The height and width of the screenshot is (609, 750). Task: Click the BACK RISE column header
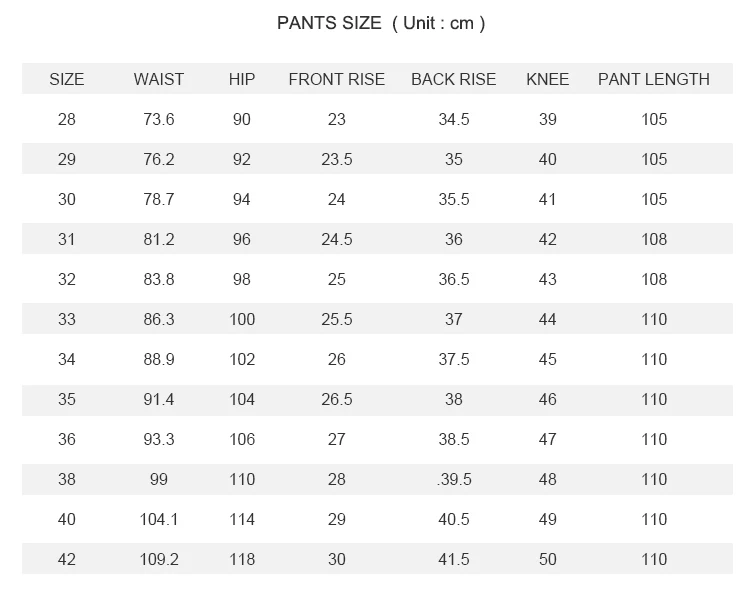[453, 79]
